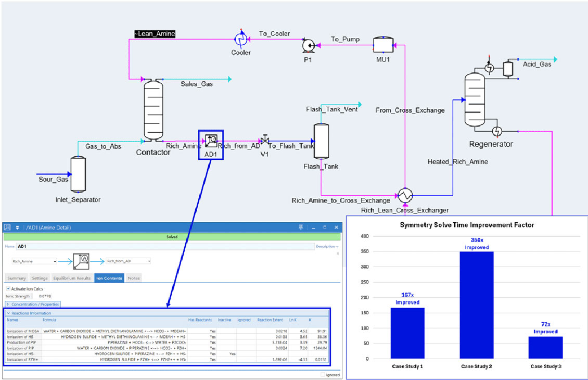Open the Summary tab
The image size is (588, 380).
[17, 278]
